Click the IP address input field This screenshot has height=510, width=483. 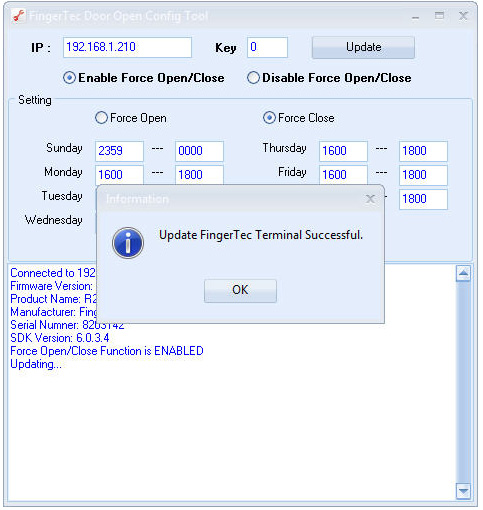(x=127, y=47)
